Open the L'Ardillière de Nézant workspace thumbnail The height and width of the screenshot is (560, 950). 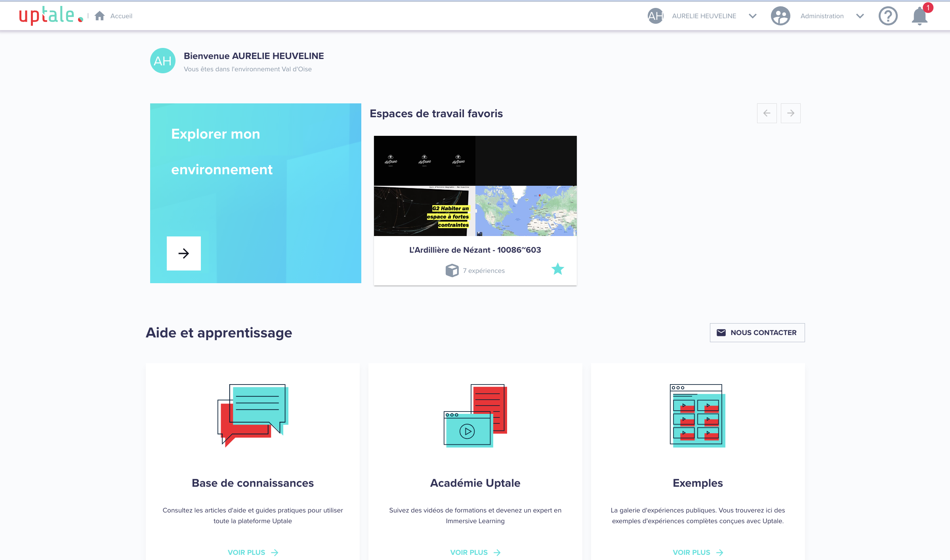[x=475, y=186]
